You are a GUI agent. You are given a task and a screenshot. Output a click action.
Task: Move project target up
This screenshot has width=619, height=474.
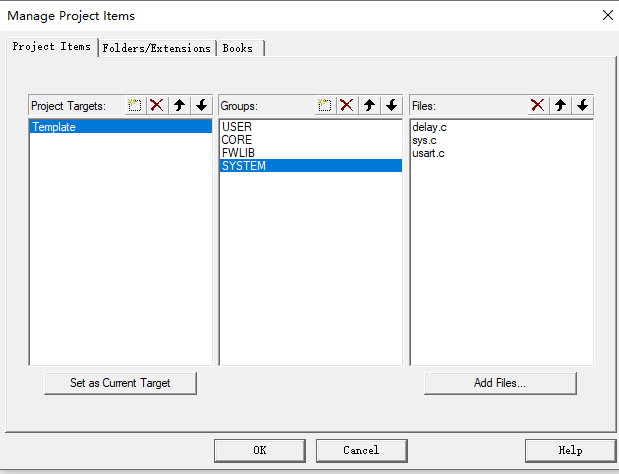coord(180,105)
